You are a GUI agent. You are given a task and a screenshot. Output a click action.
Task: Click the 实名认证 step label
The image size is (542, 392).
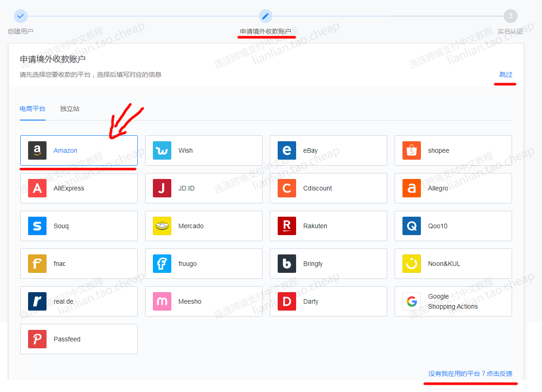511,31
